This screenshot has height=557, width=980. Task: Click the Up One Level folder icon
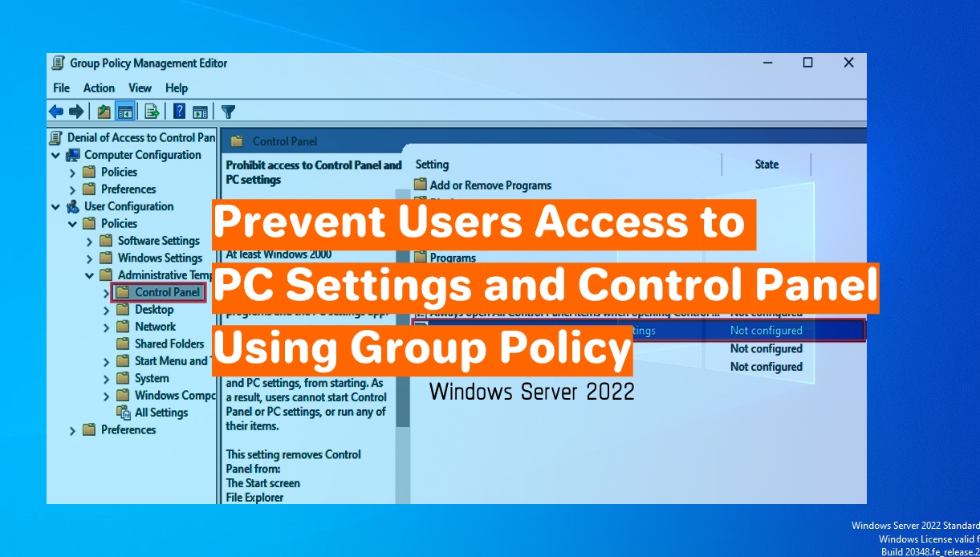pos(104,112)
